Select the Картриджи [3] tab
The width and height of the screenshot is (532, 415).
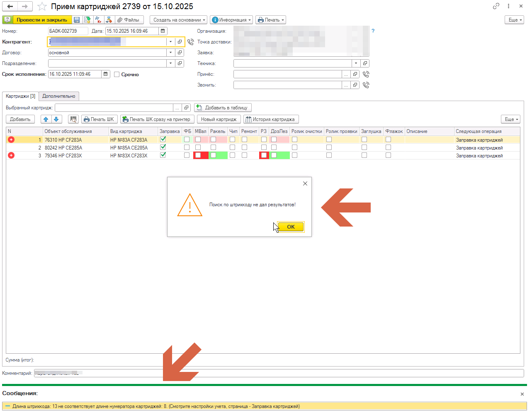point(21,96)
